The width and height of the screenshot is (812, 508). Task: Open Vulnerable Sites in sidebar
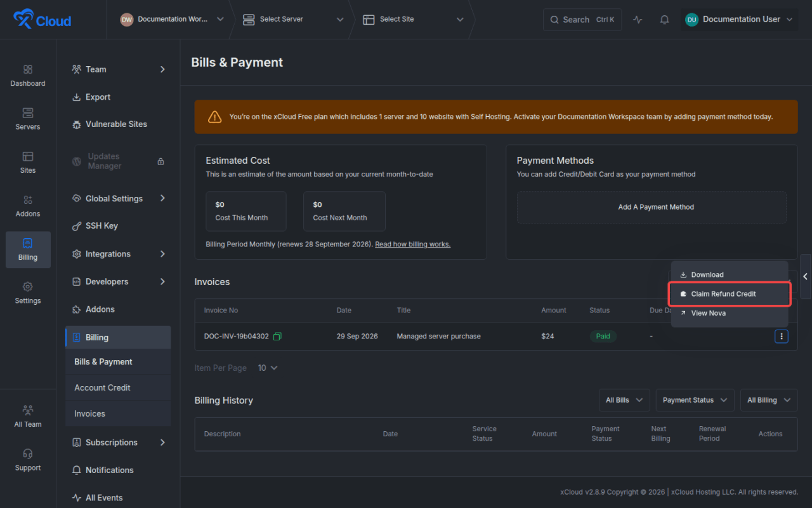[119, 124]
